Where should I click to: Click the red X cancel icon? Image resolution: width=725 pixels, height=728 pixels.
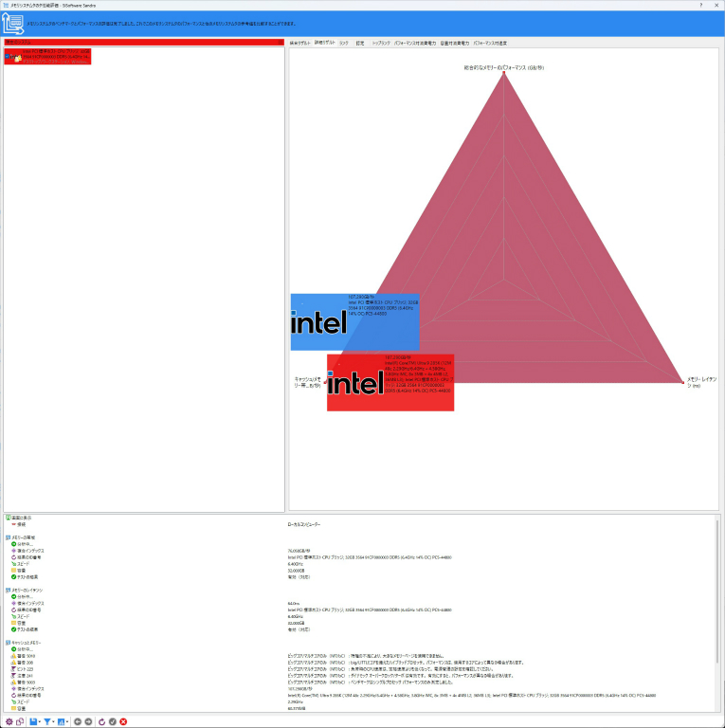coord(123,721)
